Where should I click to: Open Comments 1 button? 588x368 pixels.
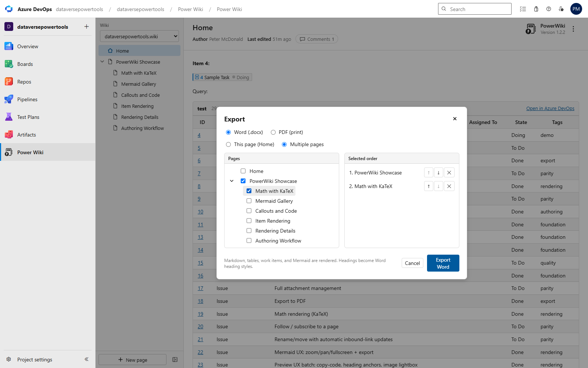(x=317, y=39)
